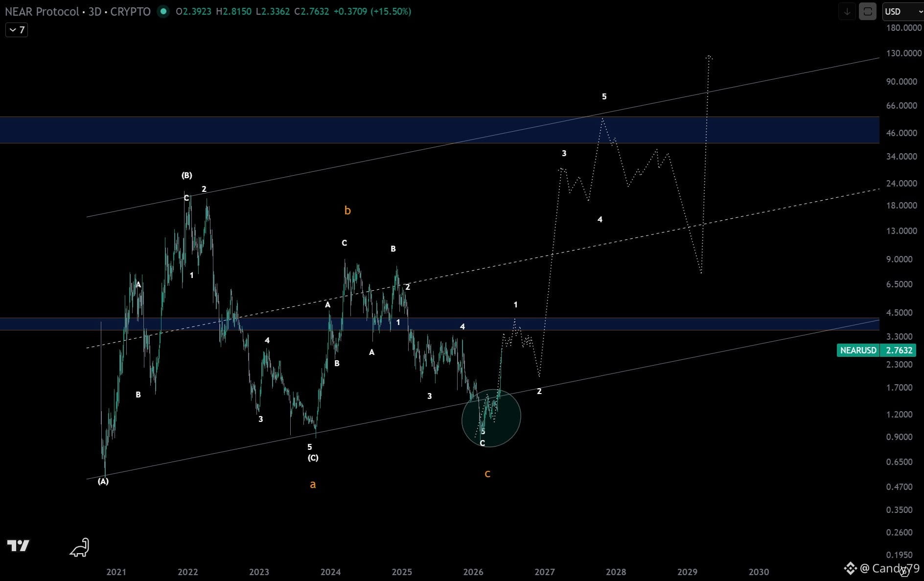924x581 pixels.
Task: Click the 1.2000 price axis label
Action: click(x=900, y=414)
